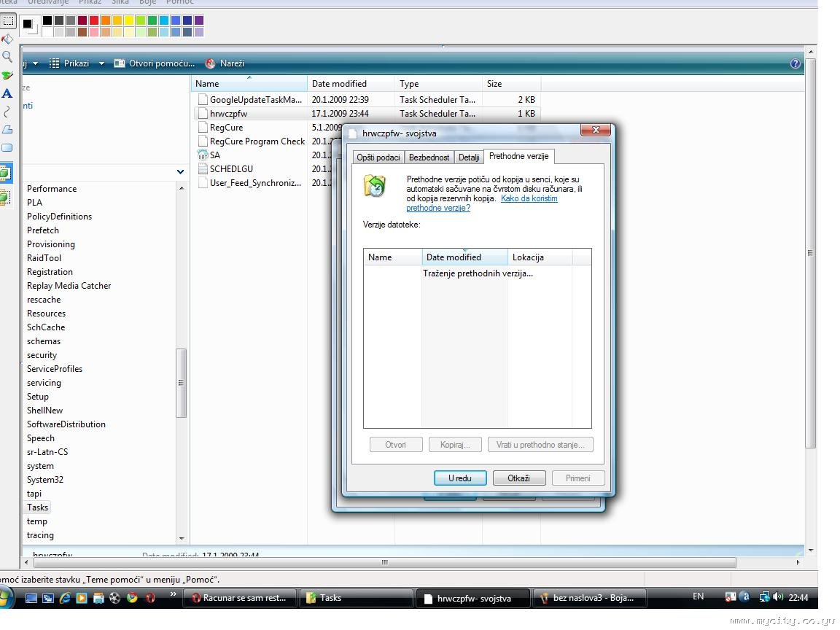Switch to Bezbednost tab
The height and width of the screenshot is (630, 840).
click(429, 157)
